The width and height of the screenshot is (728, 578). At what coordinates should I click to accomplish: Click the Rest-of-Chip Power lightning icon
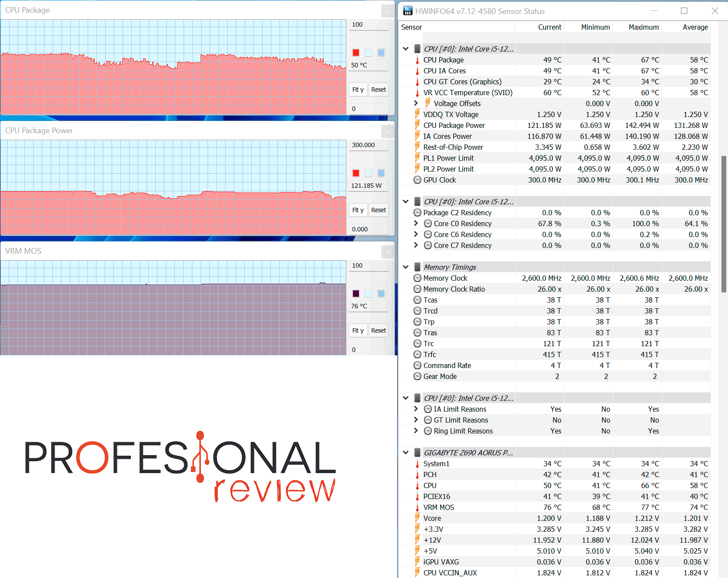coord(417,147)
